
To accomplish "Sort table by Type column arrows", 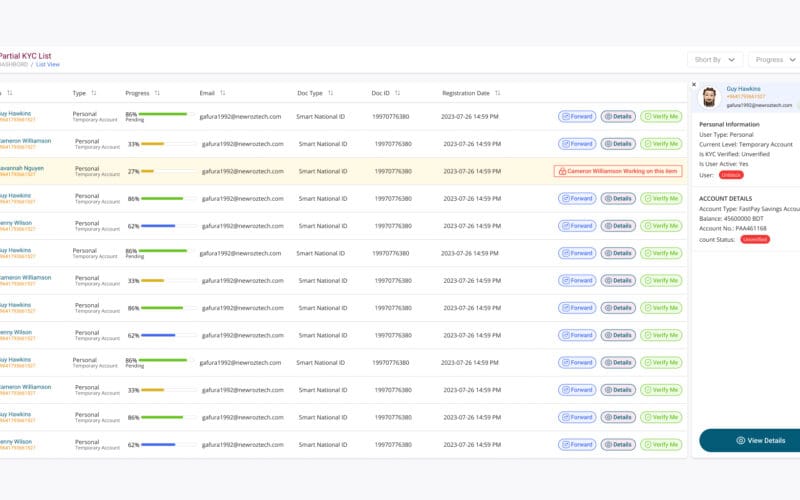I will [95, 93].
